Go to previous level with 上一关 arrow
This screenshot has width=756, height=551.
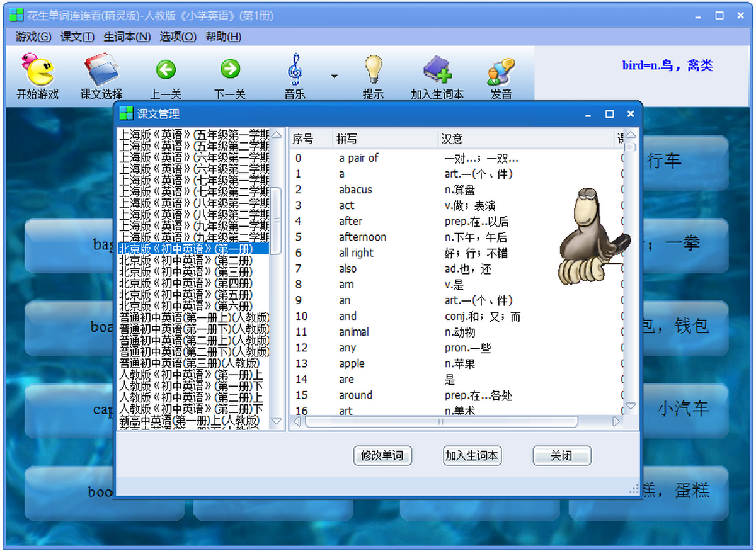coord(166,69)
